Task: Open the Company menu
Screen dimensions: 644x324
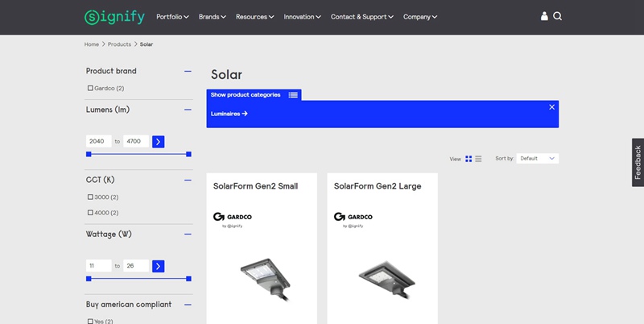Action: (420, 17)
